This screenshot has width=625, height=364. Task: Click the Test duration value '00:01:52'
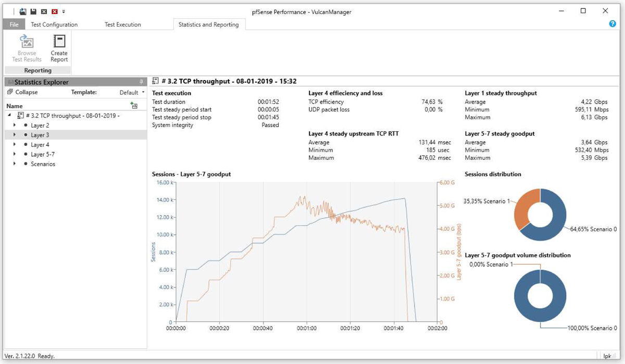pyautogui.click(x=268, y=102)
